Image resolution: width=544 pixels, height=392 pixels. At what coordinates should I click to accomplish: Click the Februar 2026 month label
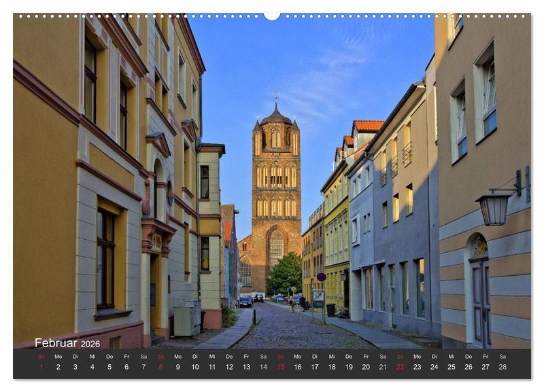67,343
